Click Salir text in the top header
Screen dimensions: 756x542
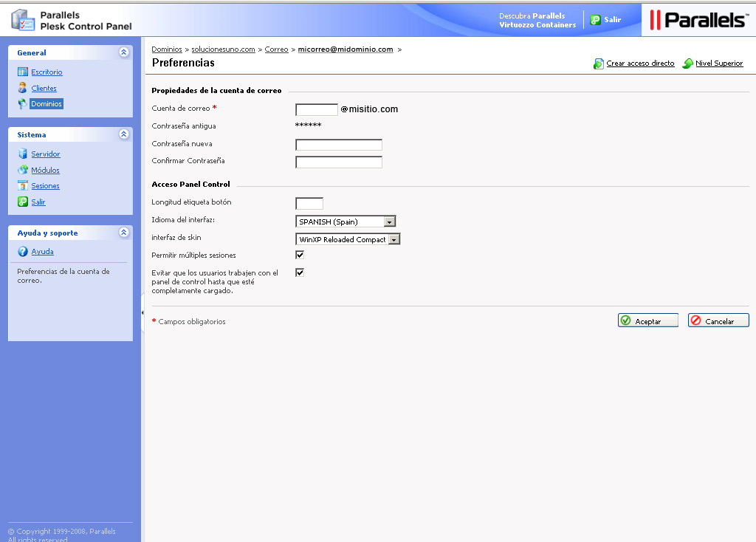click(612, 20)
